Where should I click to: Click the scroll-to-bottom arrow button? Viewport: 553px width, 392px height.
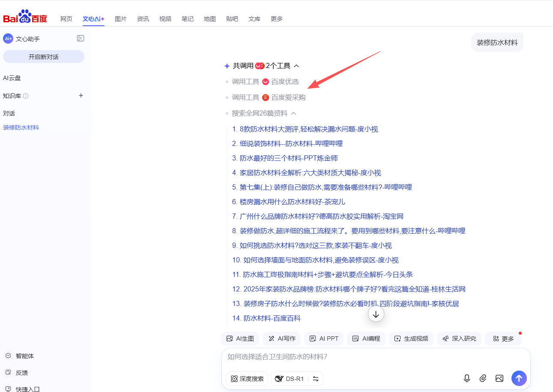pos(376,314)
